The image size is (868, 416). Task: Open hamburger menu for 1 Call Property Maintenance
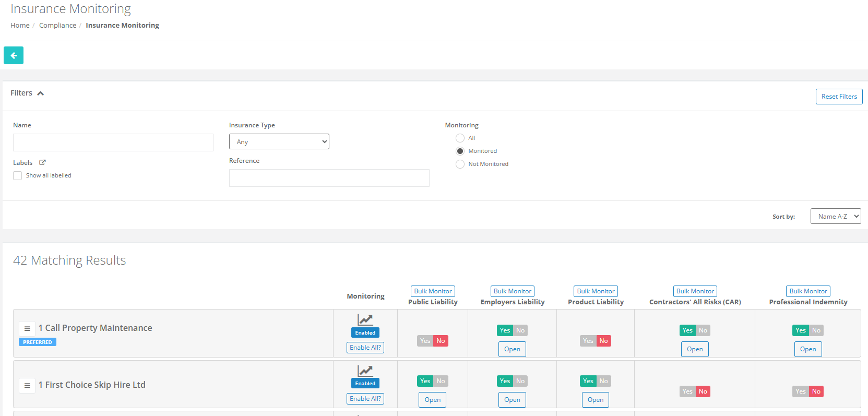(x=27, y=328)
